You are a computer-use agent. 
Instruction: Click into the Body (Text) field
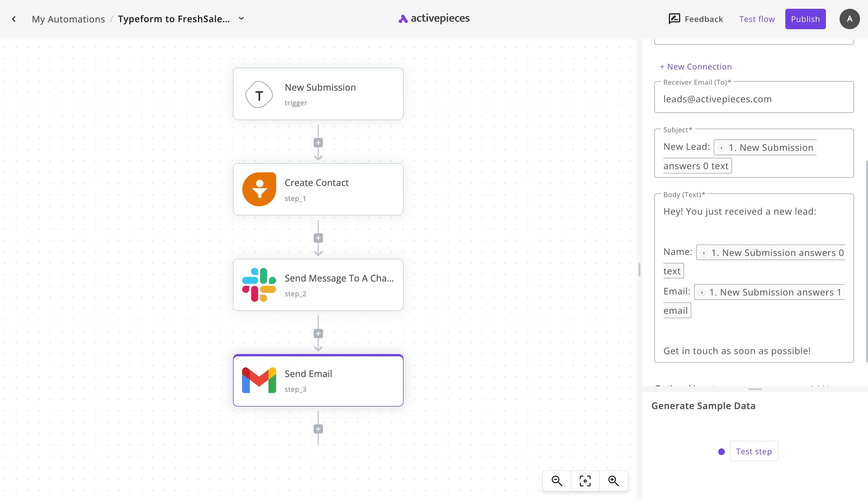754,278
